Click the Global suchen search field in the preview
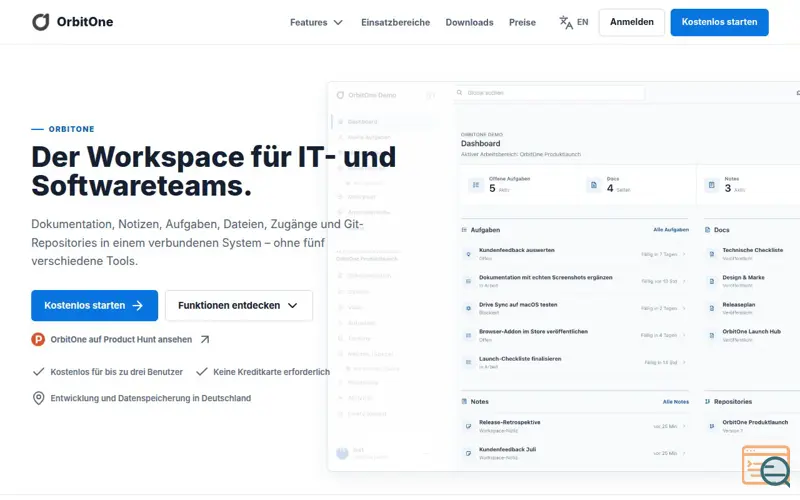 (x=550, y=93)
